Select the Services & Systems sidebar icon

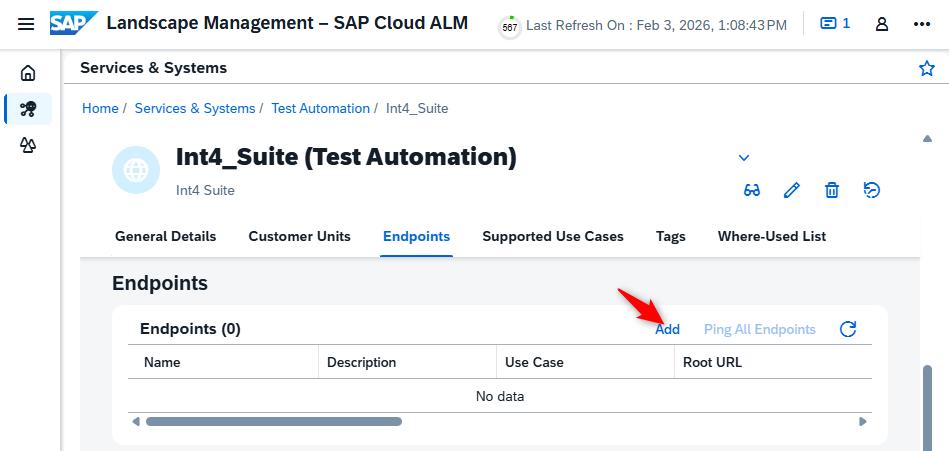[x=28, y=109]
